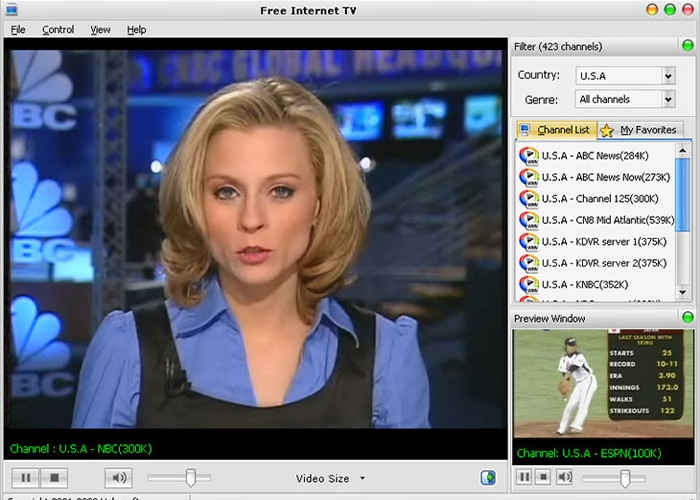Adjust the main volume slider handle
Viewport: 700px width, 500px height.
click(191, 478)
